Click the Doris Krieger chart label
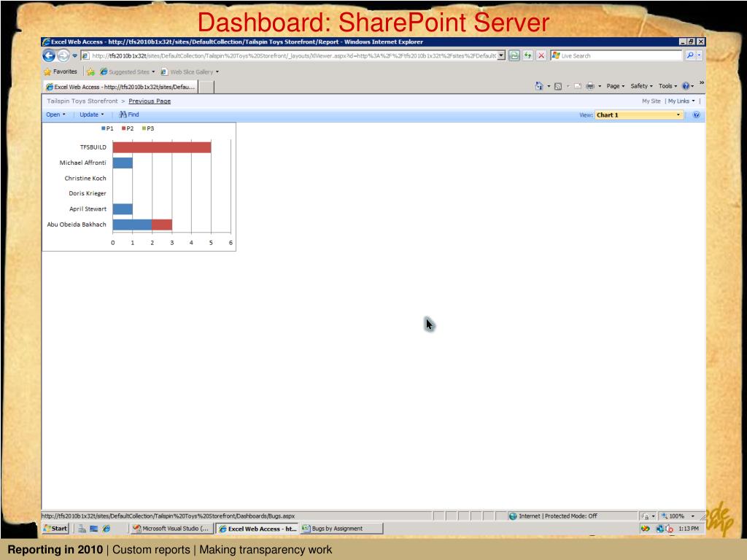This screenshot has height=560, width=747. [x=88, y=193]
